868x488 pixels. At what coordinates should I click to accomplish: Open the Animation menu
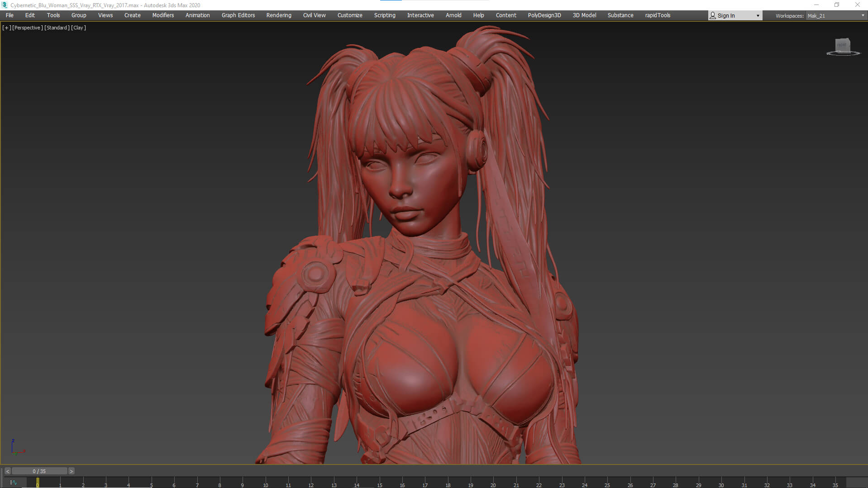(198, 15)
